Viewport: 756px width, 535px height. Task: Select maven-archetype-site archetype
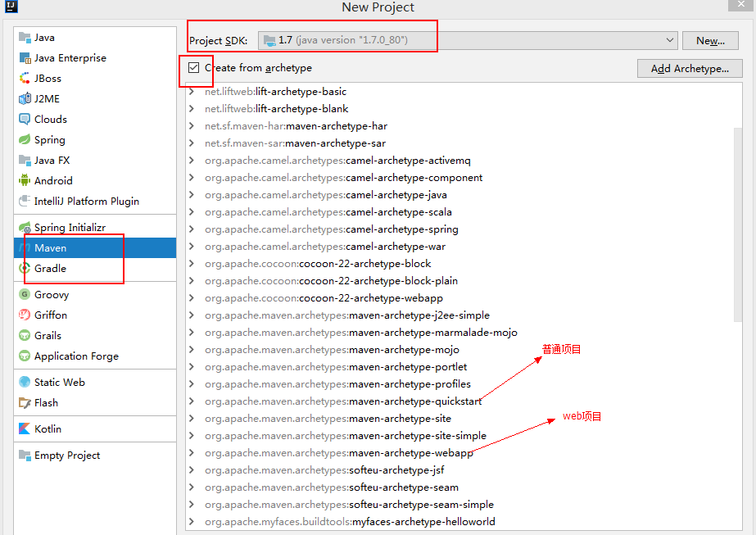click(x=328, y=419)
